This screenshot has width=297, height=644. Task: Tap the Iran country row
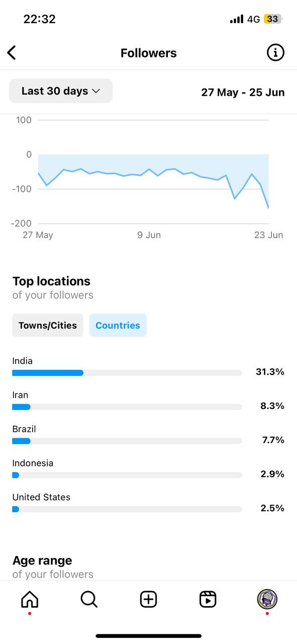pos(148,401)
